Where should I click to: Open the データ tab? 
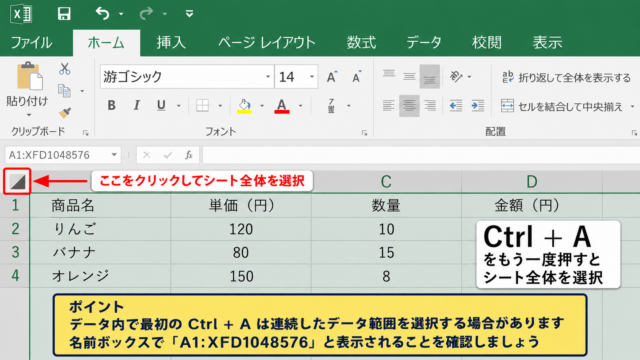(424, 42)
